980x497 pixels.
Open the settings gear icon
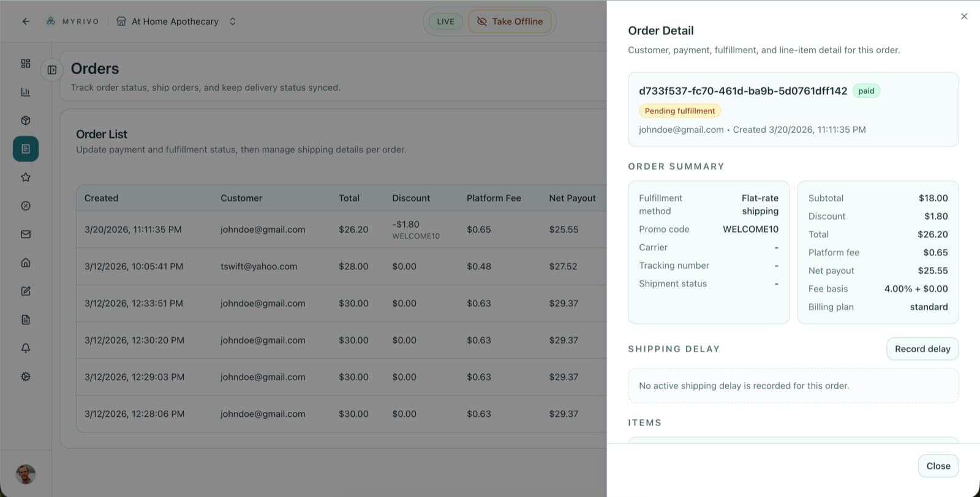[x=26, y=376]
